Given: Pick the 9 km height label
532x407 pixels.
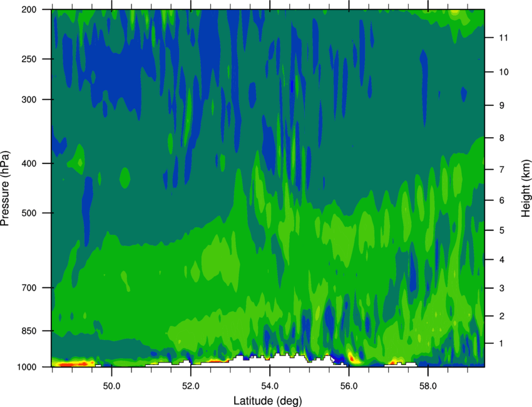Looking at the screenshot, I should coord(502,106).
